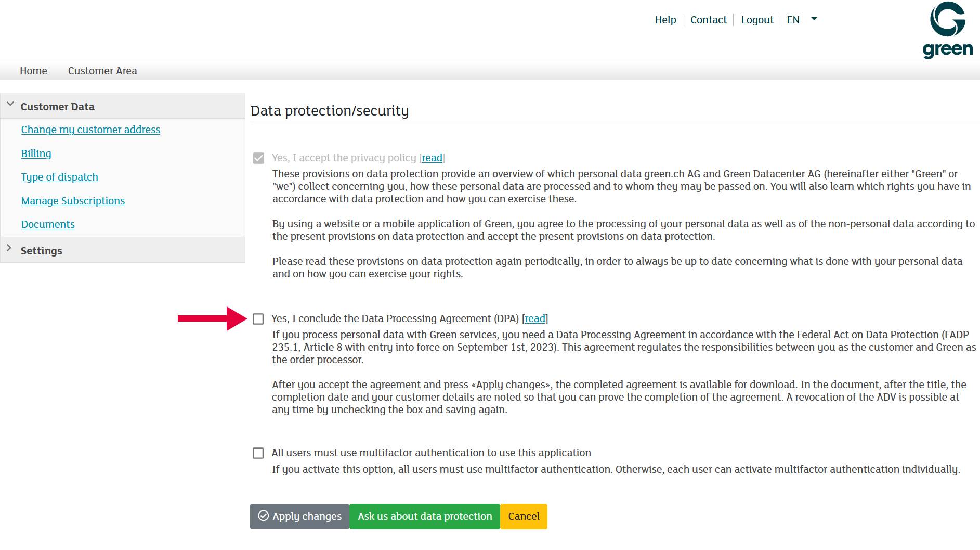
Task: Open the Customer Area menu item
Action: click(102, 71)
